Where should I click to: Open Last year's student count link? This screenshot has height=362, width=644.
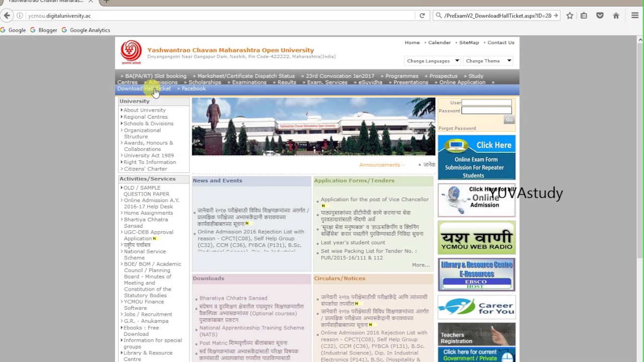pos(353,242)
